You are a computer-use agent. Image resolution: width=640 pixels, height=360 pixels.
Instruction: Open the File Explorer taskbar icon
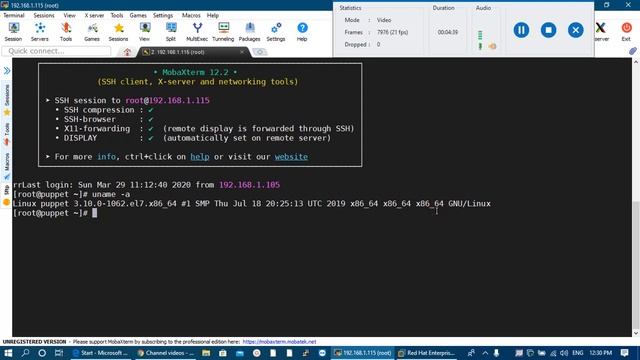click(206, 353)
